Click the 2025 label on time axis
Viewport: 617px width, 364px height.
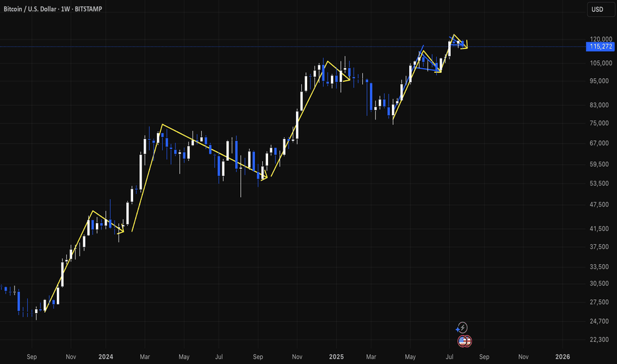[x=336, y=357]
